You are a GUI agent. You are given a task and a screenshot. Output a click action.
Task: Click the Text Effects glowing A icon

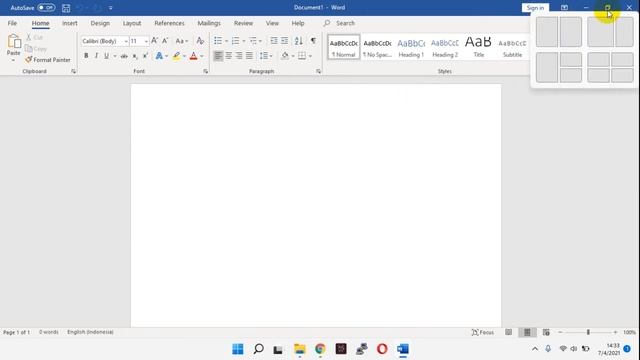click(159, 56)
